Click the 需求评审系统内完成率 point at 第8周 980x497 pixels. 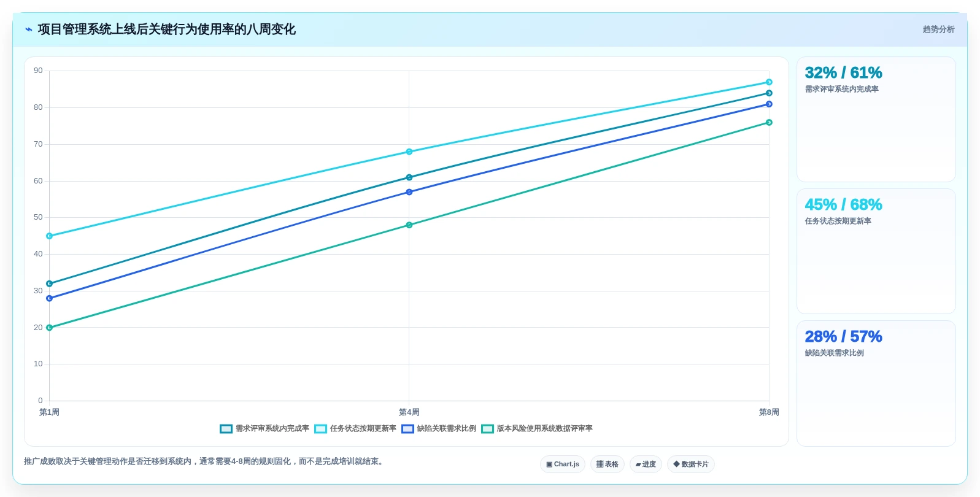pyautogui.click(x=769, y=93)
